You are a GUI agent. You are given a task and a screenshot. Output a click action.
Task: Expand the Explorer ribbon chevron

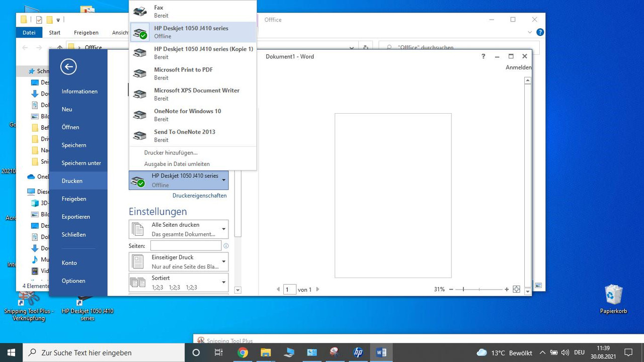pos(530,32)
